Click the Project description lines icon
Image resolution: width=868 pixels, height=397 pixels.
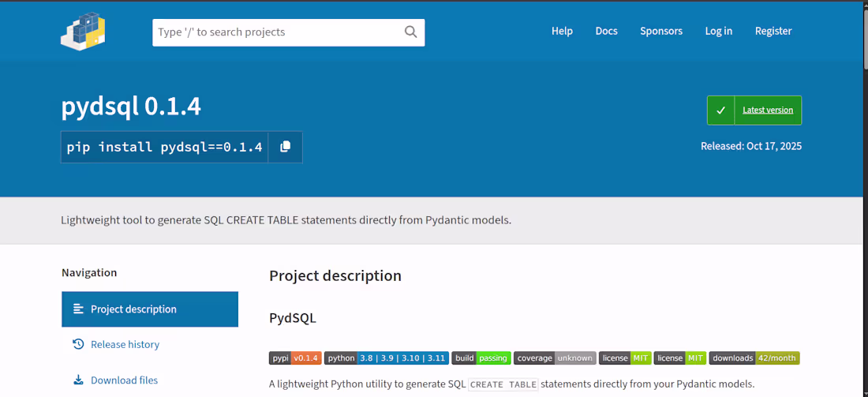point(78,309)
